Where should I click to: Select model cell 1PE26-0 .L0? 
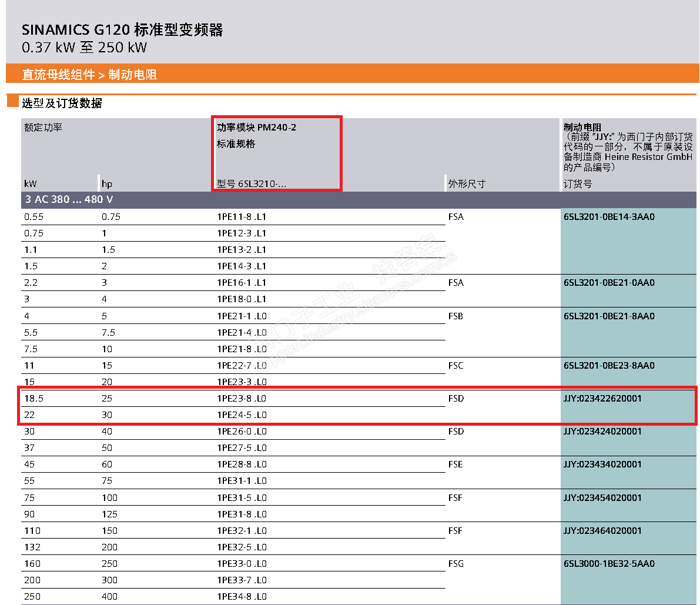[242, 432]
